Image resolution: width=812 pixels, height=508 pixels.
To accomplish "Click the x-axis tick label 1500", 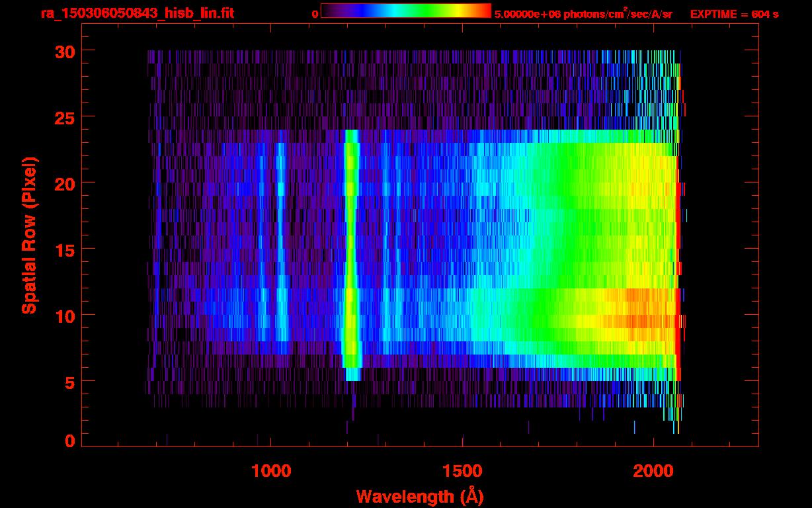I will pyautogui.click(x=462, y=471).
